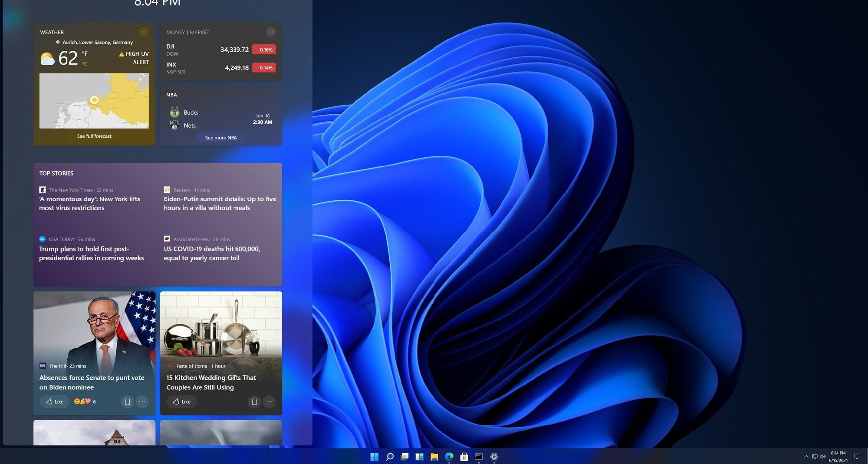Click the high UV alert warning icon
This screenshot has height=464, width=868.
(121, 53)
